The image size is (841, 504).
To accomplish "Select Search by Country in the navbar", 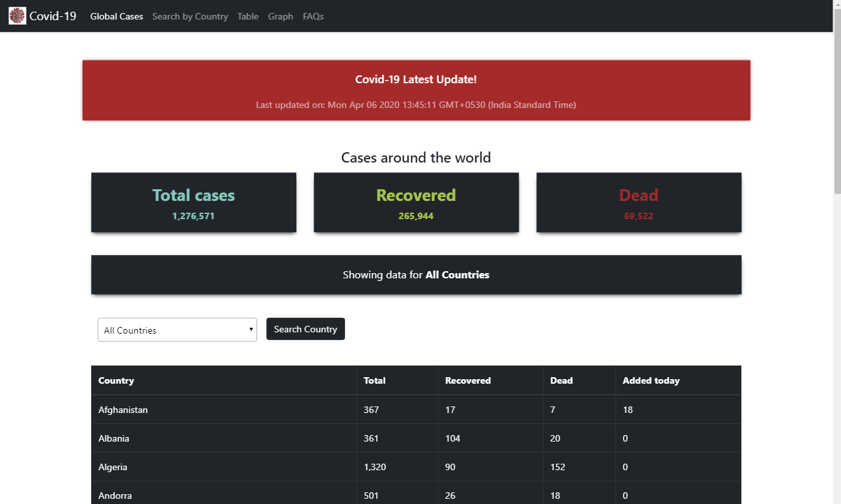I will tap(190, 16).
